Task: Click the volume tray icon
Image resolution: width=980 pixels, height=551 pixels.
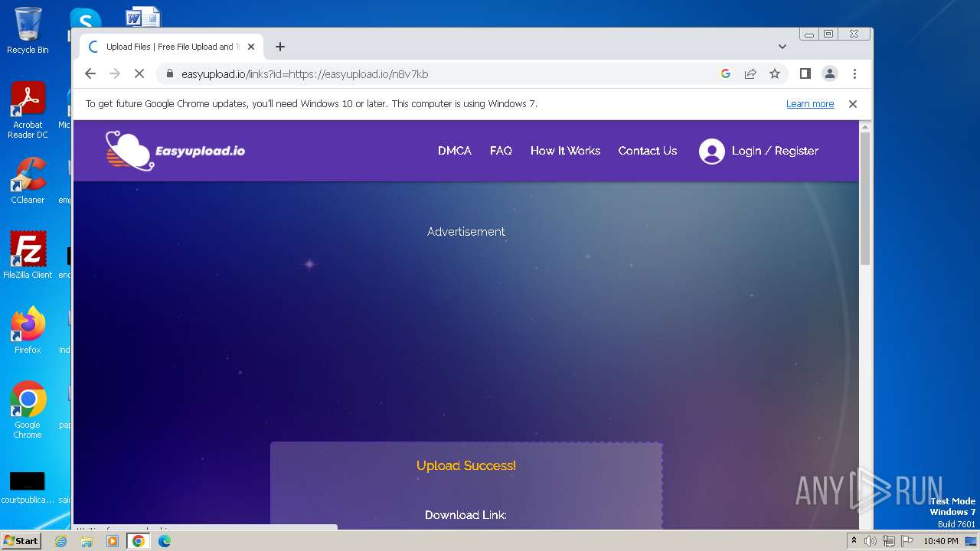Action: pos(871,541)
